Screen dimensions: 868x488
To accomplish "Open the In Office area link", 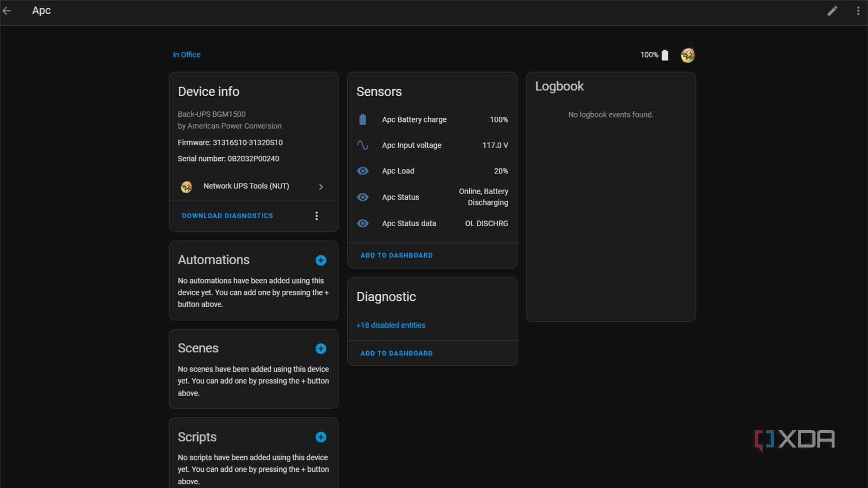I will [x=187, y=55].
